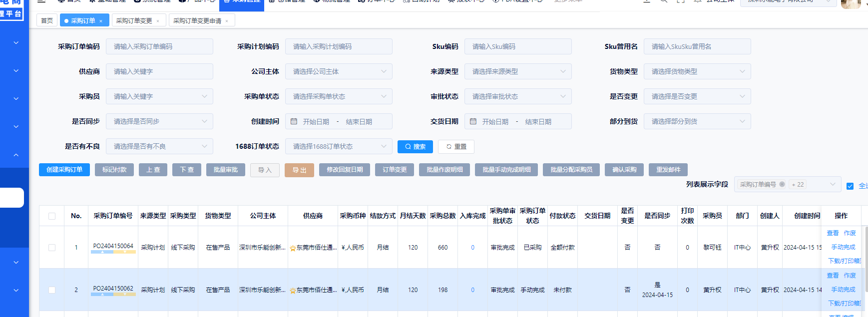
Task: Close the 采购订单 tab
Action: [101, 21]
